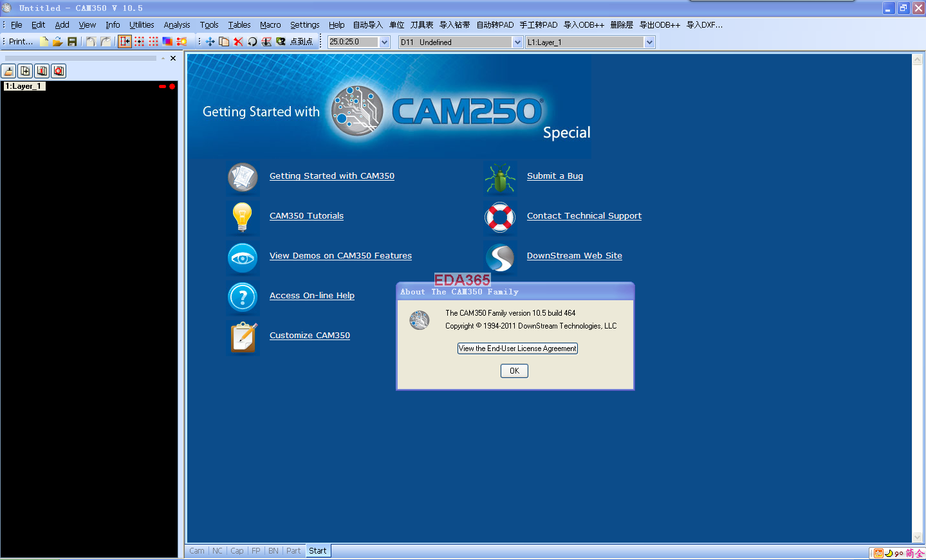Screen dimensions: 926x560
Task: Click the 导出ODB++ menu item
Action: pos(660,25)
